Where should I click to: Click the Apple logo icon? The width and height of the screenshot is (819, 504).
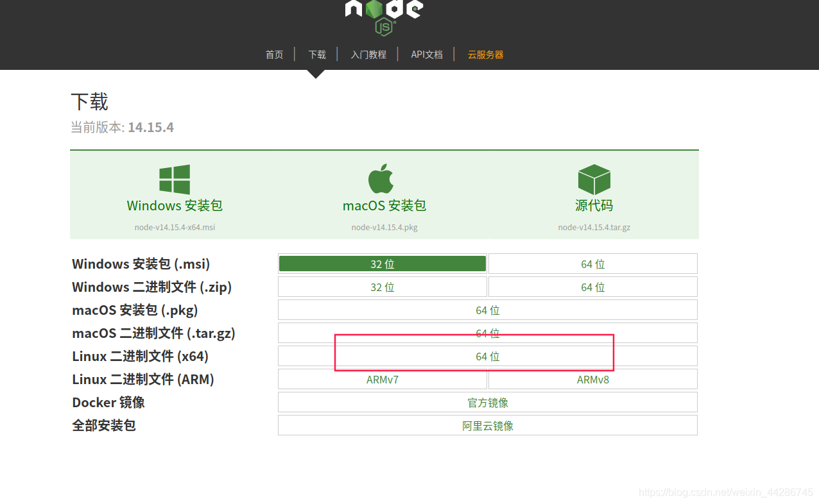point(381,178)
